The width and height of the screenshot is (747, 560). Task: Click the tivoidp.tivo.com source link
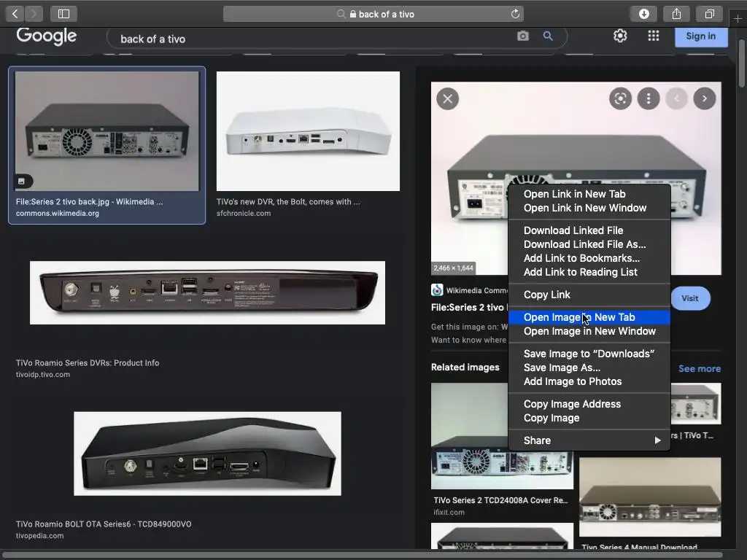(43, 374)
